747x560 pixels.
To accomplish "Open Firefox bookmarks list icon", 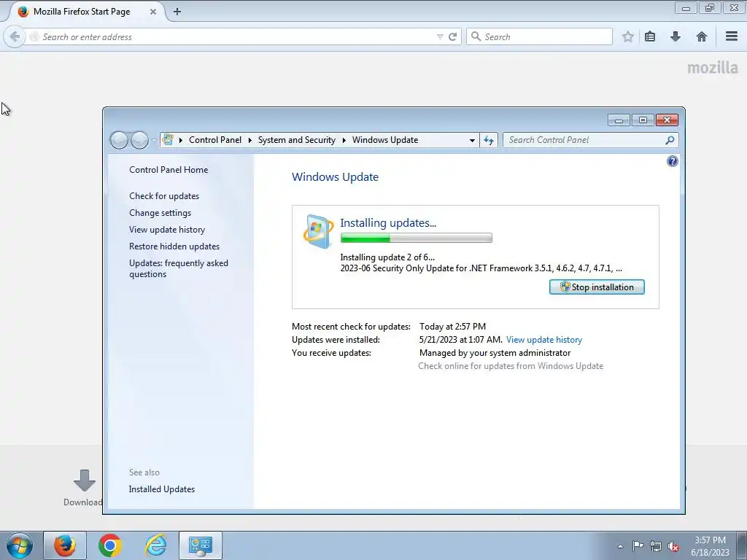I will tap(650, 36).
